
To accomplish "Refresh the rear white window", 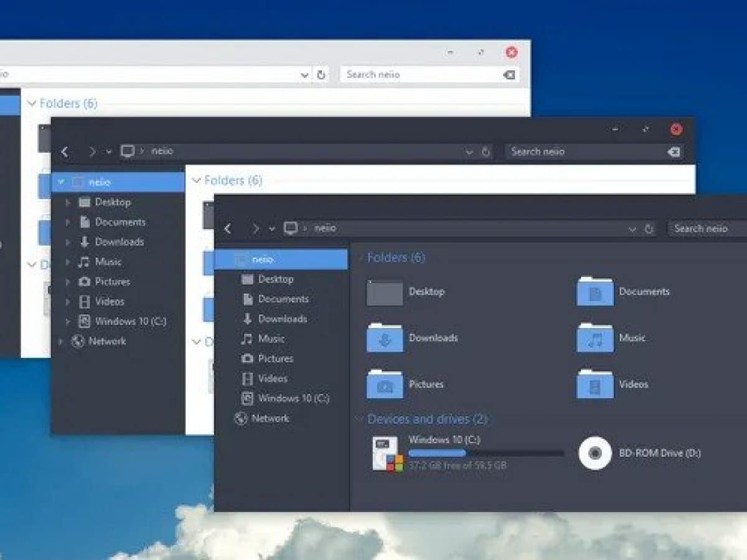I will pyautogui.click(x=321, y=75).
